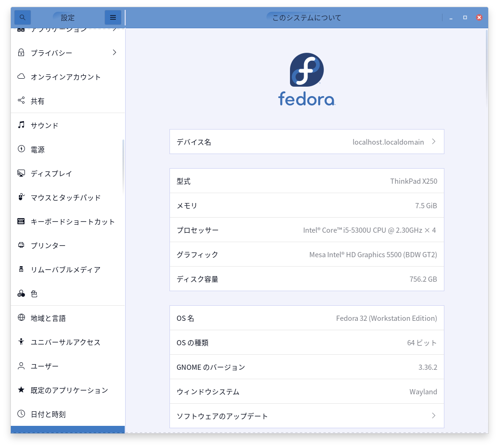Click the 756.2 GB disk capacity value
499x448 pixels.
(423, 279)
